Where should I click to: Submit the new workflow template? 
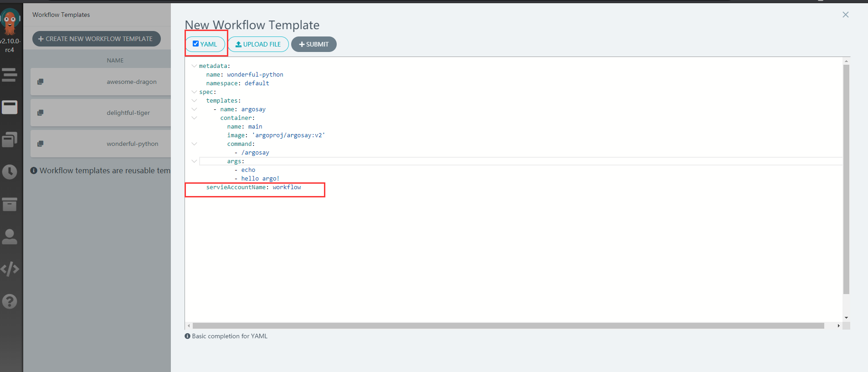click(x=313, y=44)
